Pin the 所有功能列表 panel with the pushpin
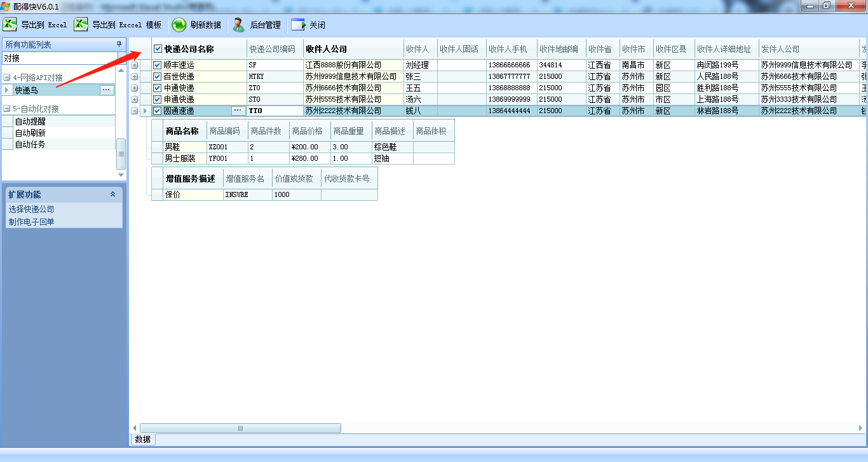The width and height of the screenshot is (868, 462). pyautogui.click(x=118, y=44)
